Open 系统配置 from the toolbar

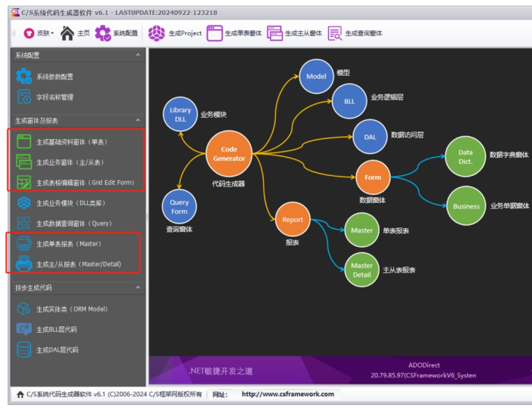(104, 33)
